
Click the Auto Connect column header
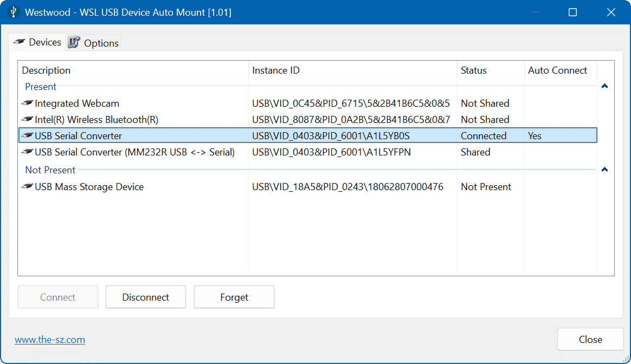(x=557, y=70)
